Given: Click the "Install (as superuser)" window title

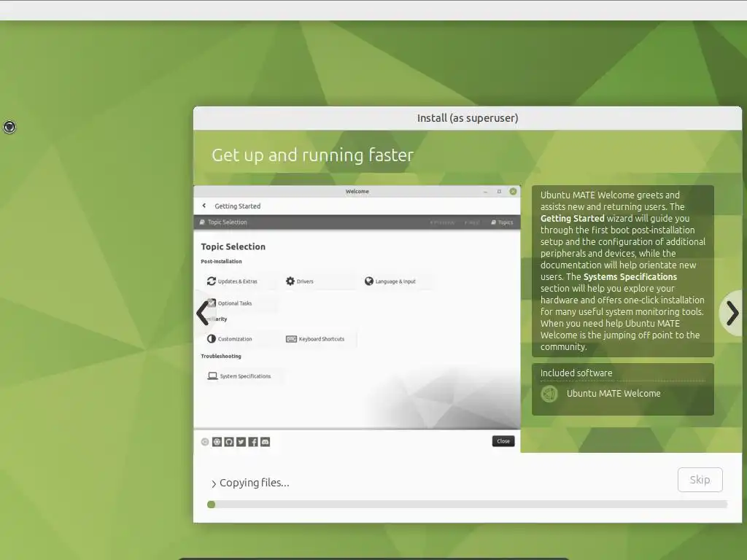Looking at the screenshot, I should tap(468, 118).
